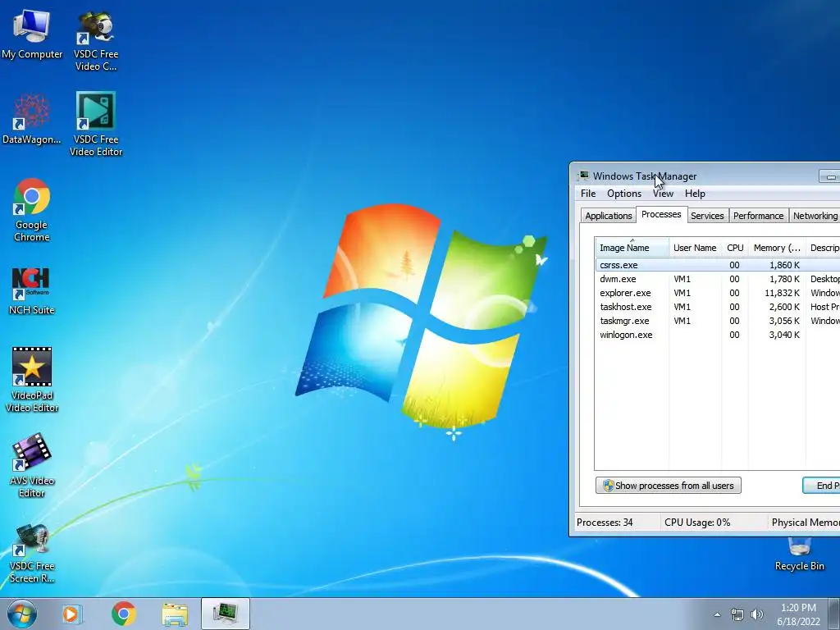Launch VSDC Free Video Capture shortcut
Image resolution: width=840 pixels, height=630 pixels.
click(x=96, y=41)
